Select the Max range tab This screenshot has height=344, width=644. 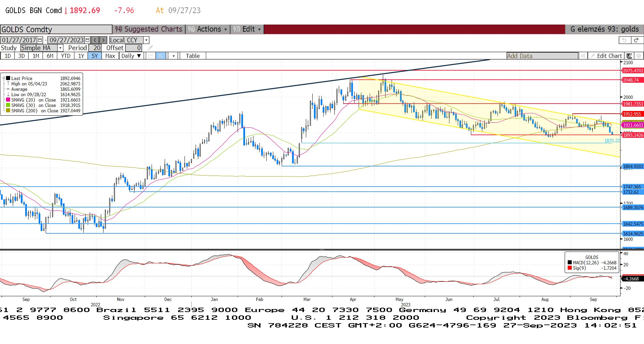pyautogui.click(x=110, y=56)
